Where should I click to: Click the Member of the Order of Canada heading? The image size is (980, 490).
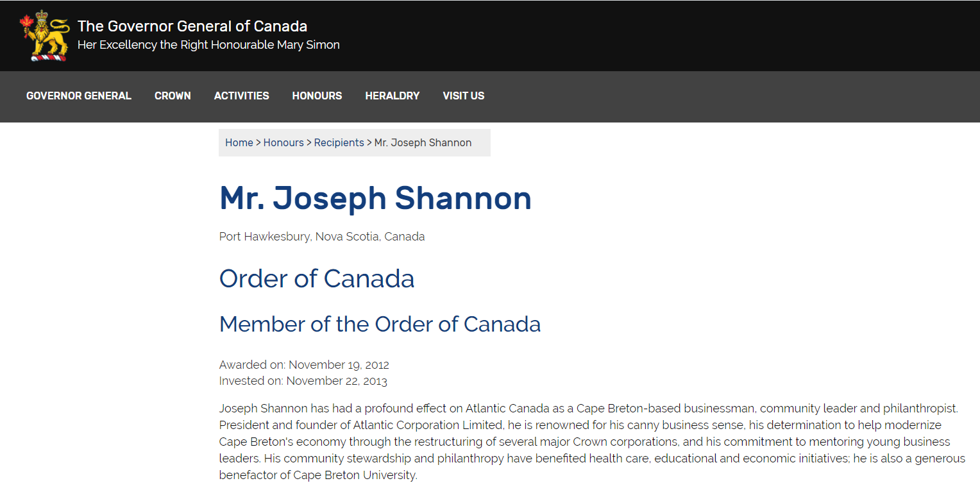coord(380,324)
